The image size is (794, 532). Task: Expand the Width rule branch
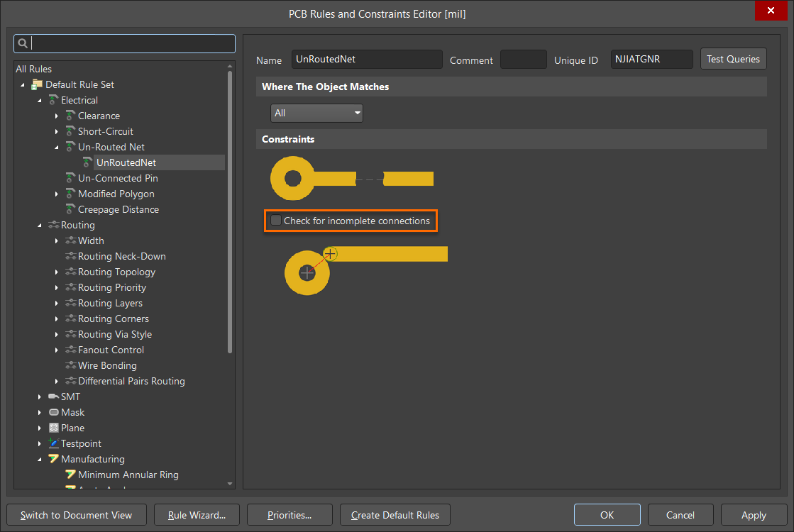(56, 241)
